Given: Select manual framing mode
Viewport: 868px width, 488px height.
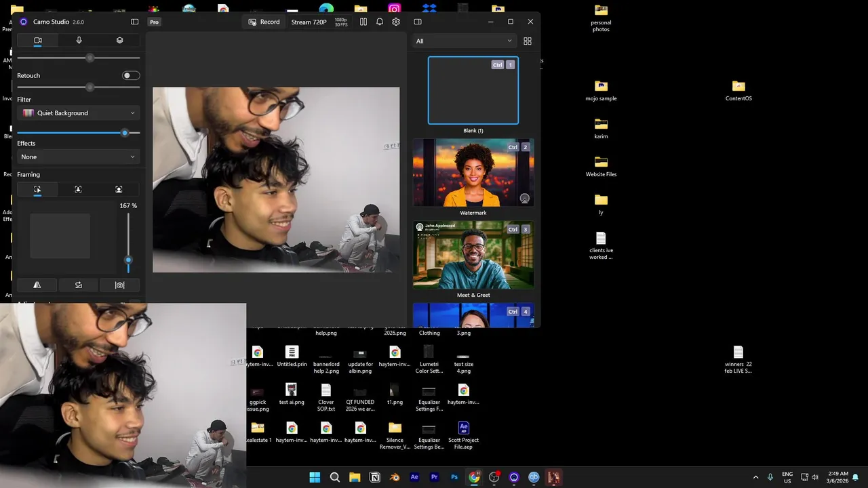Looking at the screenshot, I should (x=37, y=190).
